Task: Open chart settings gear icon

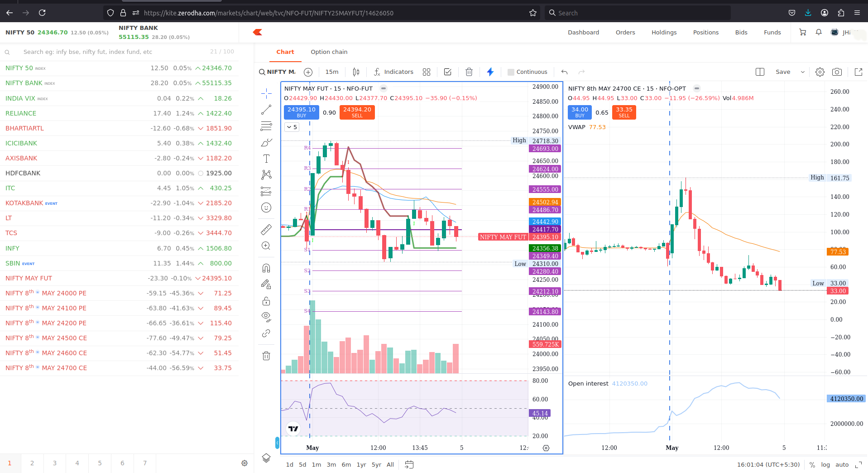Action: [x=820, y=72]
